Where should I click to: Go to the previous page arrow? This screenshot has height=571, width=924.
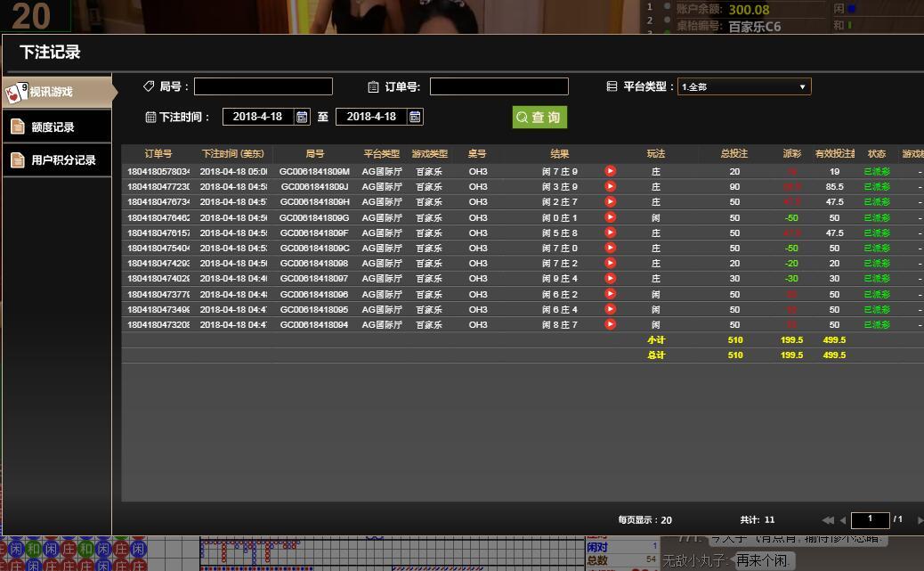843,520
